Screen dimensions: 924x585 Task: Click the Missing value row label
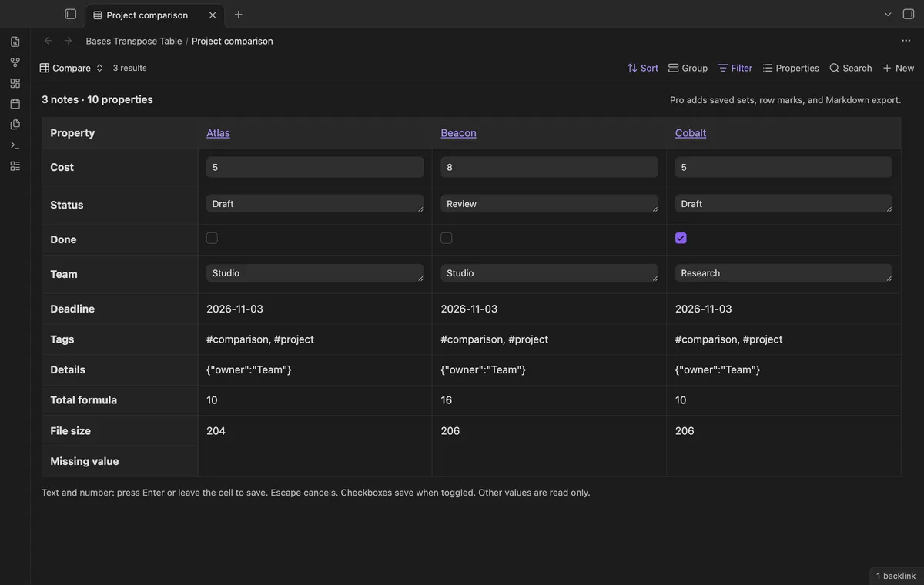85,461
